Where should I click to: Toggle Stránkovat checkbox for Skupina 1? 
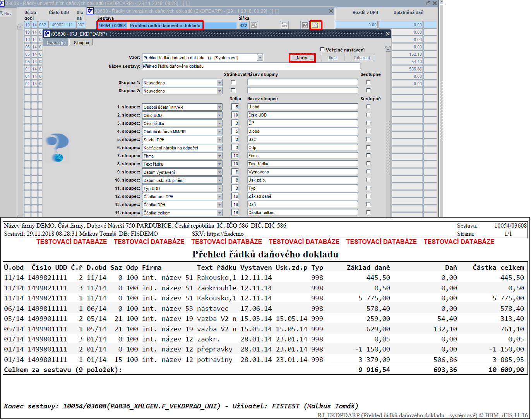click(233, 82)
